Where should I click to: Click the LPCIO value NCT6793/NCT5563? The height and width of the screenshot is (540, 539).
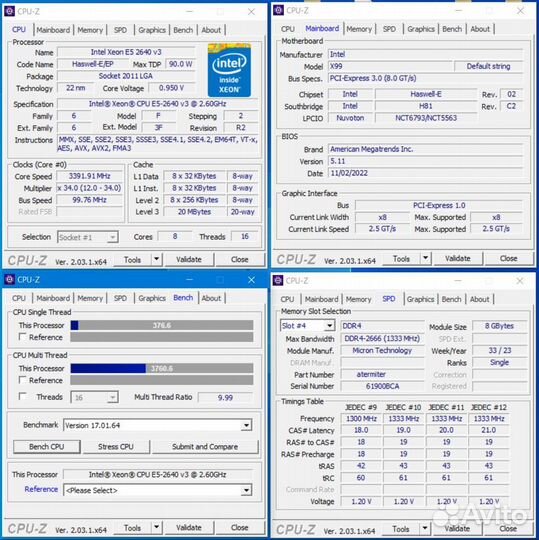pos(426,118)
